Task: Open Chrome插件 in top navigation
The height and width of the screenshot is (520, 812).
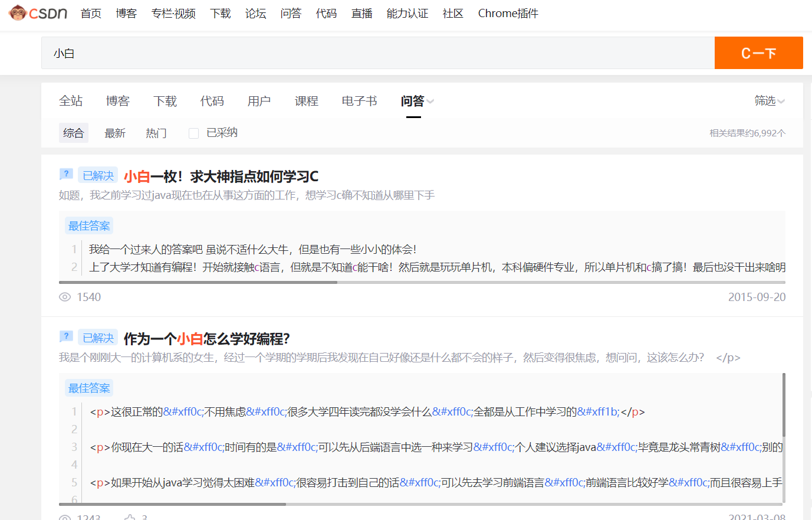Action: pyautogui.click(x=508, y=13)
